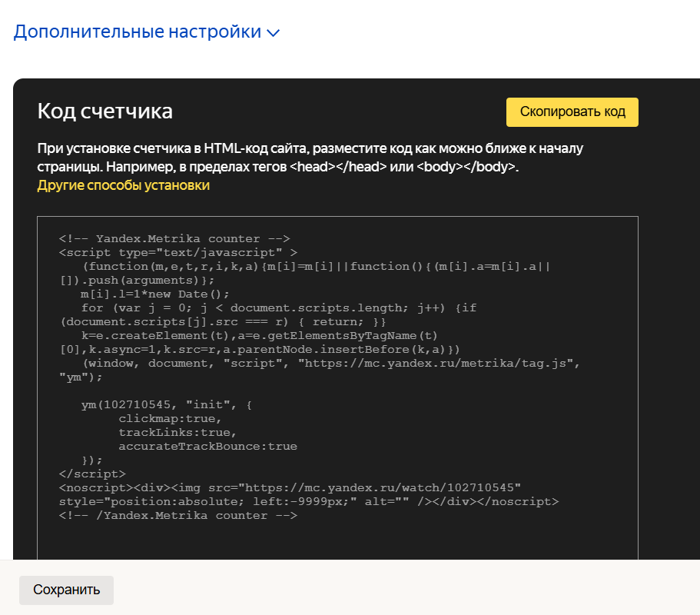This screenshot has width=700, height=615.
Task: Click the '</script>' closing tag line
Action: [x=92, y=474]
